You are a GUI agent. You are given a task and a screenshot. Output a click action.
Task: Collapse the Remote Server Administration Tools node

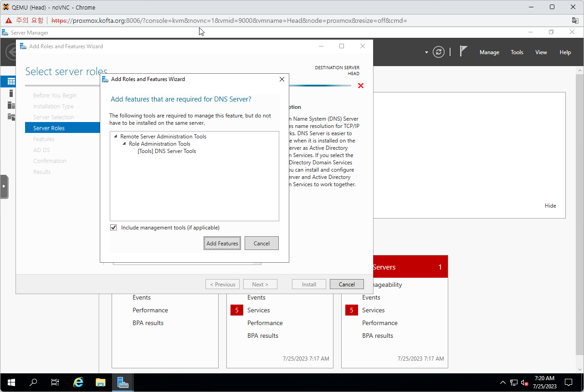tap(116, 136)
